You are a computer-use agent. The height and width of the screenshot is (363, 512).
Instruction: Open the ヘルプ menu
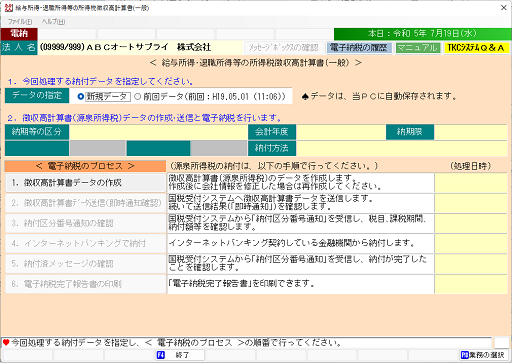[x=53, y=22]
